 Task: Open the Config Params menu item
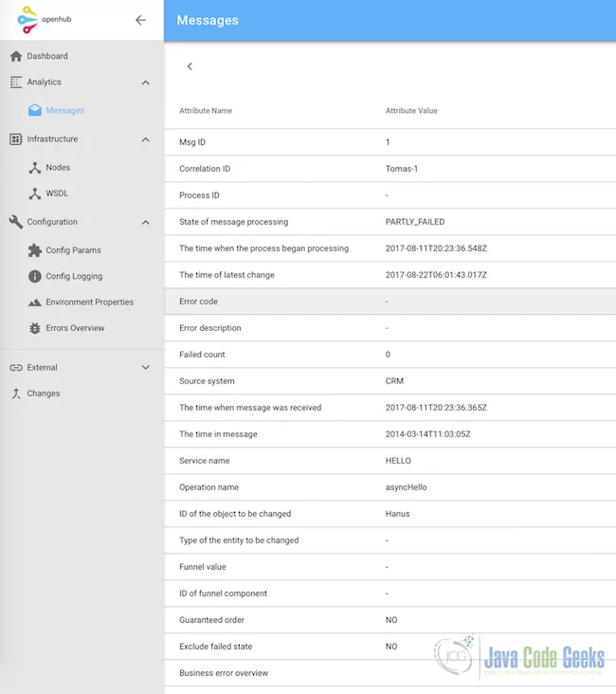point(74,250)
